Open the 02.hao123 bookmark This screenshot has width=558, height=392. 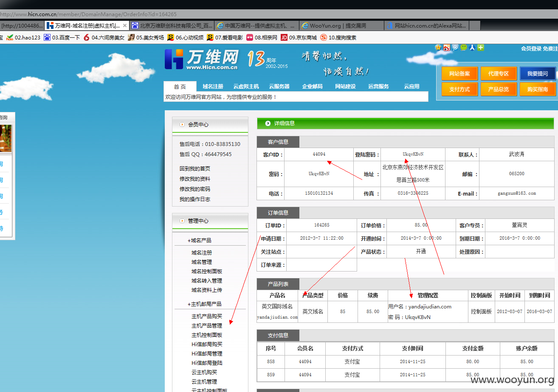[23, 37]
